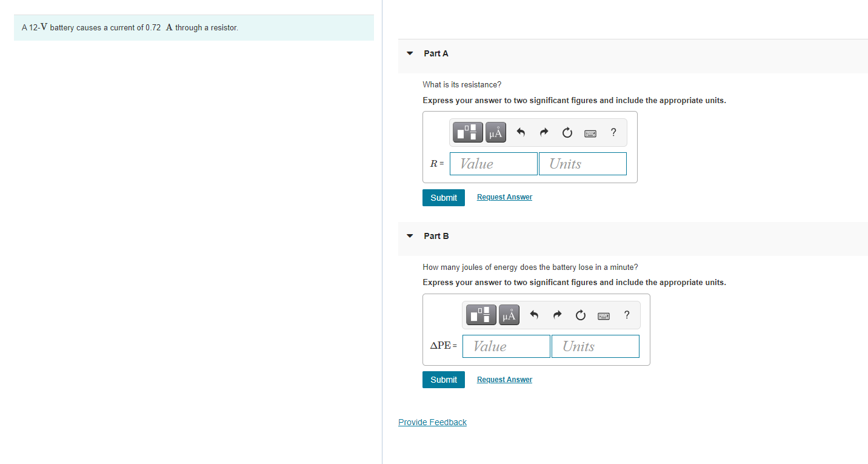Show keyboard shortcuts for Part B
Screen dimensions: 868x464
[604, 315]
